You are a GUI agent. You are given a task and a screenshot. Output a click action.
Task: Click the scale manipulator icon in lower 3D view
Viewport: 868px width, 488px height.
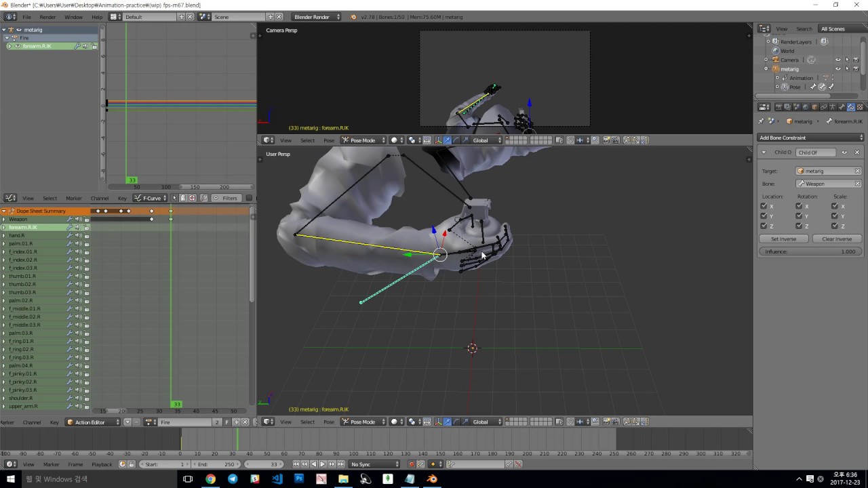pyautogui.click(x=466, y=422)
